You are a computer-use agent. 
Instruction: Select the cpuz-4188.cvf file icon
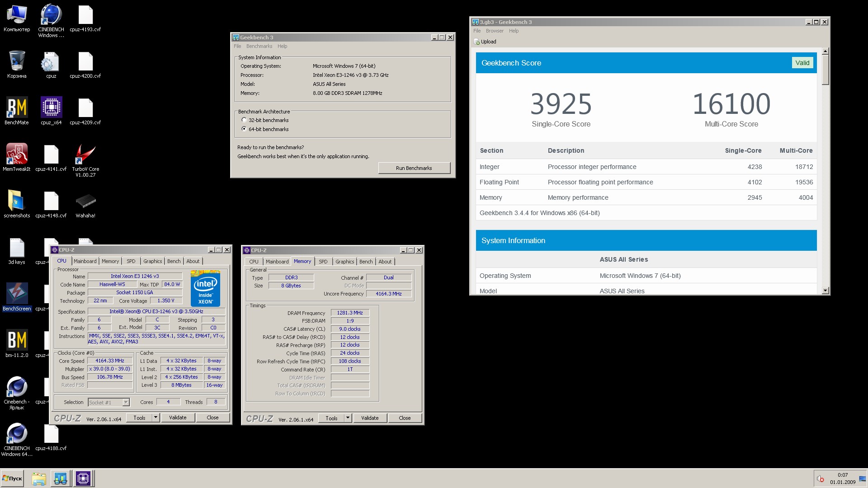[51, 437]
